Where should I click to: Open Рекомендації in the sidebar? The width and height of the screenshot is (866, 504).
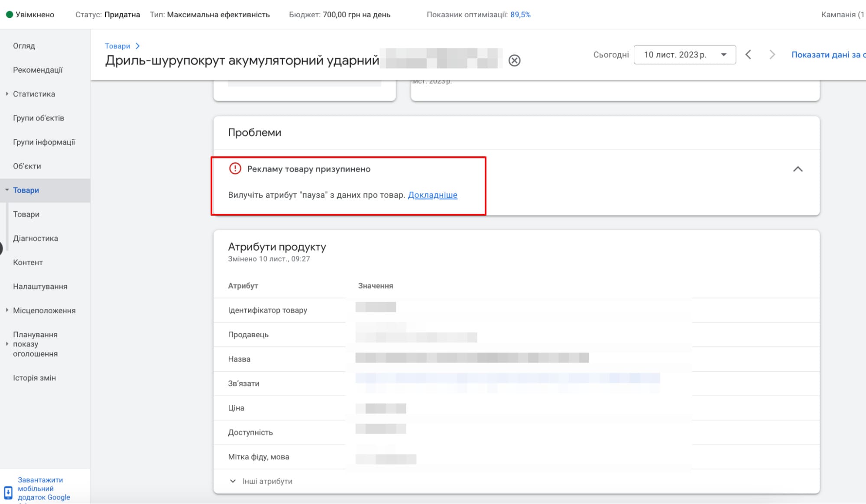pos(38,70)
